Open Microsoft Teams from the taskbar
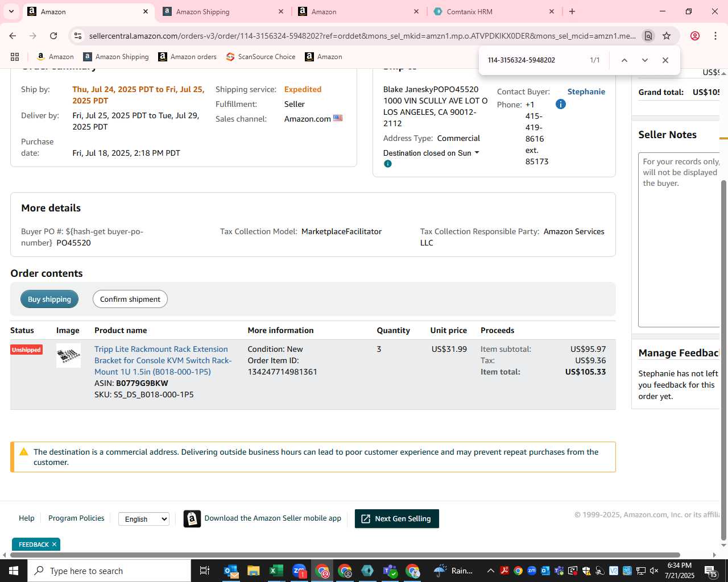 [390, 571]
